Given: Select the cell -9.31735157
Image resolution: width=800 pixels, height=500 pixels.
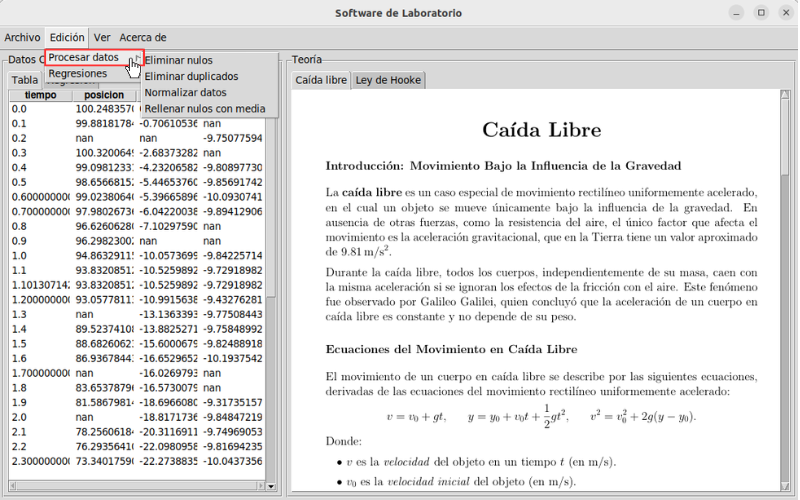Looking at the screenshot, I should (x=232, y=403).
